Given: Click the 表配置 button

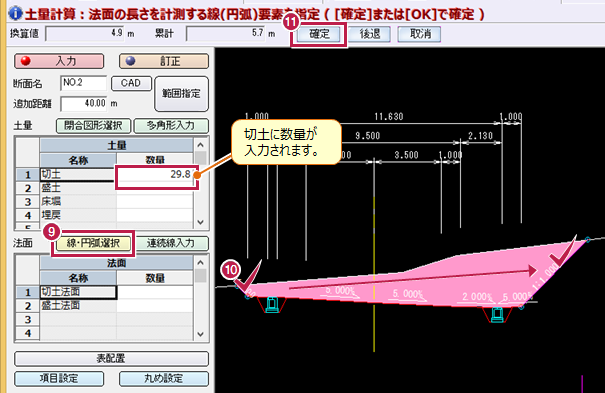Looking at the screenshot, I should click(x=111, y=358).
